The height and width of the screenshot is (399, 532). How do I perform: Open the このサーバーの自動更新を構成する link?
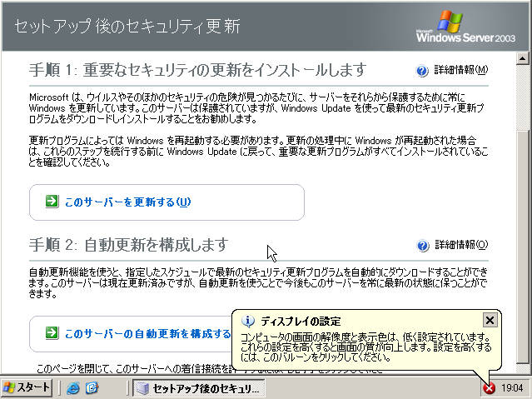147,333
